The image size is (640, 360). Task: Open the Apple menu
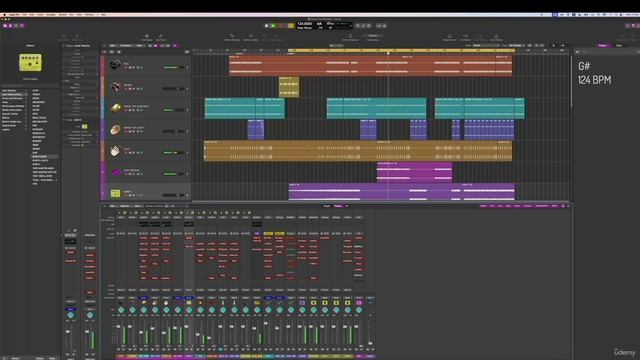[4, 15]
